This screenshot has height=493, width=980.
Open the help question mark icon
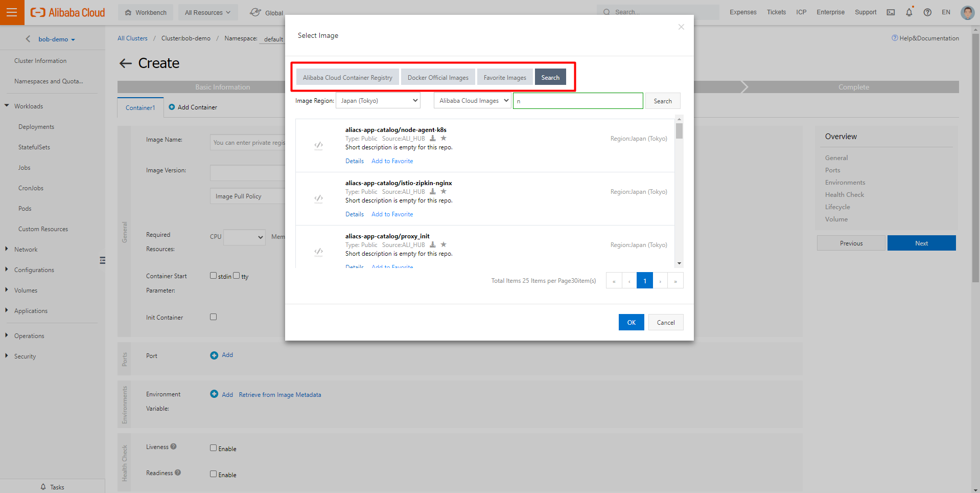point(927,12)
